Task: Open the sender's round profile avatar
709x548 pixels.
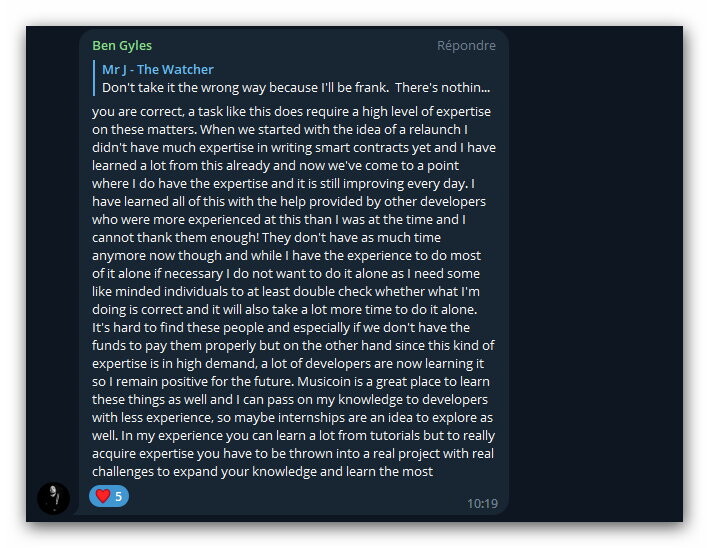Action: pyautogui.click(x=53, y=498)
